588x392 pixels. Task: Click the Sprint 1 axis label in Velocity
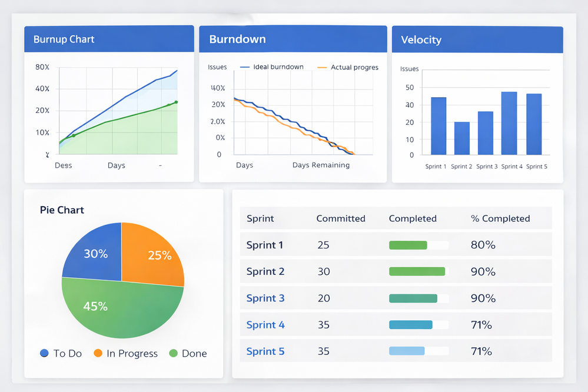(x=436, y=167)
